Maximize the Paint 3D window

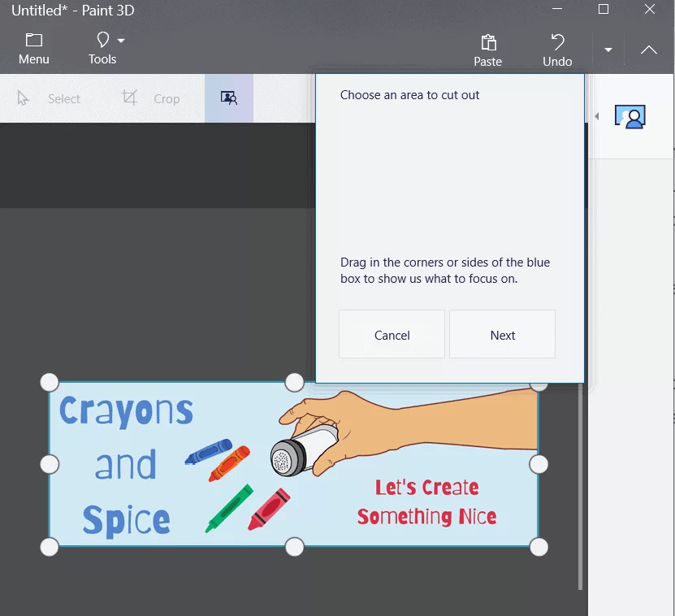click(603, 9)
